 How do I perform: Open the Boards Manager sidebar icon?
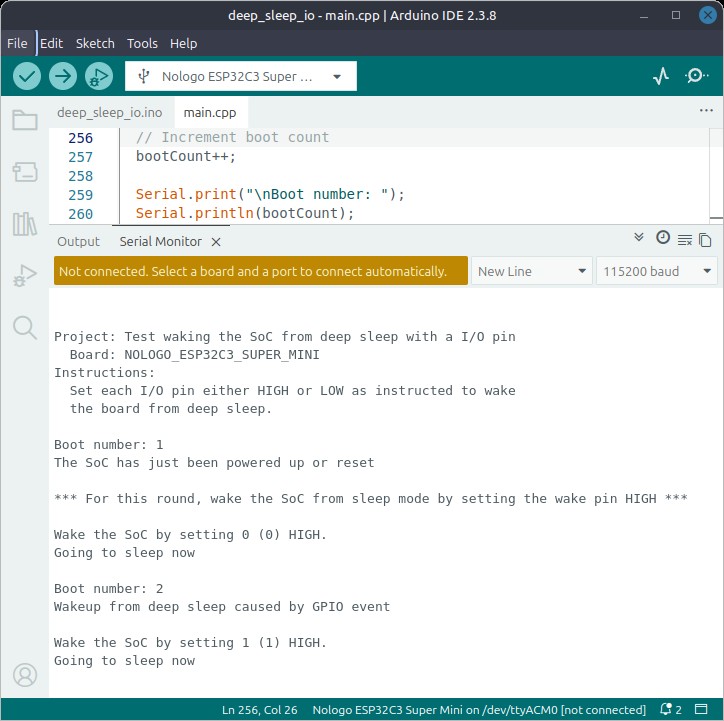point(25,172)
